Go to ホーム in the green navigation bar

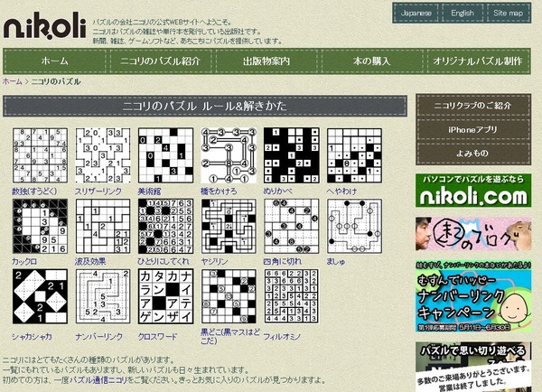55,61
